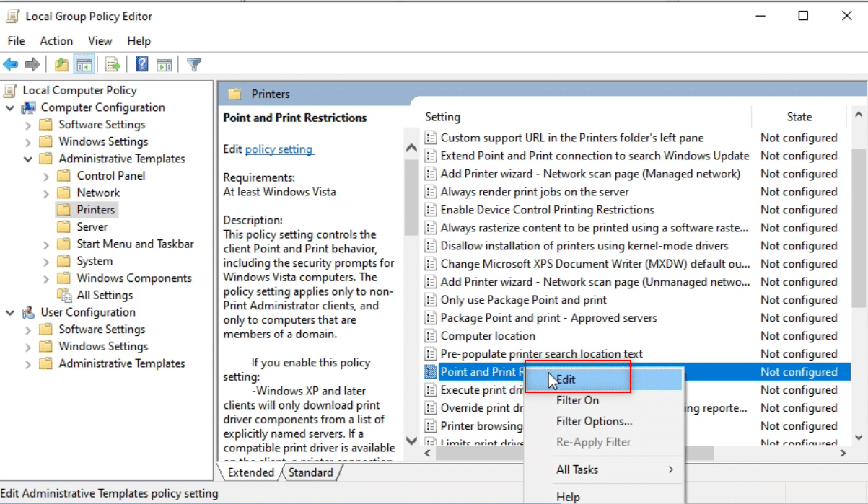The height and width of the screenshot is (504, 868).
Task: Choose Edit in the context menu
Action: 603,379
